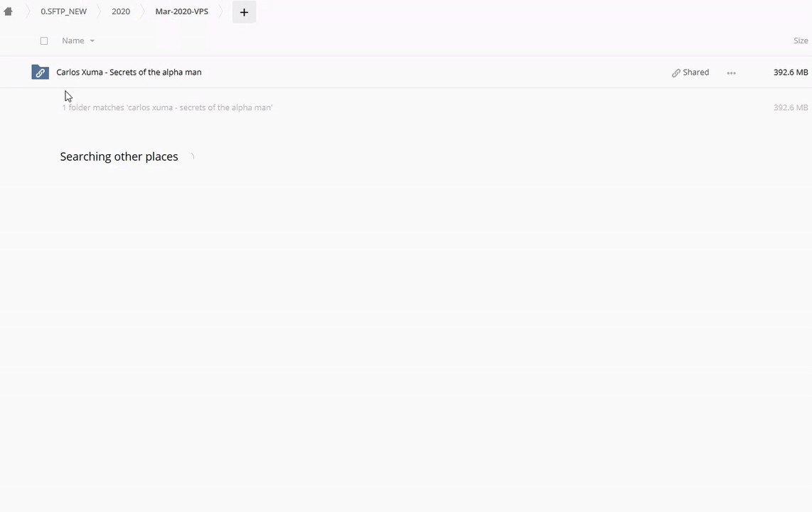Click the loading spinner beside Searching other places
Image resolution: width=812 pixels, height=512 pixels.
[x=191, y=157]
